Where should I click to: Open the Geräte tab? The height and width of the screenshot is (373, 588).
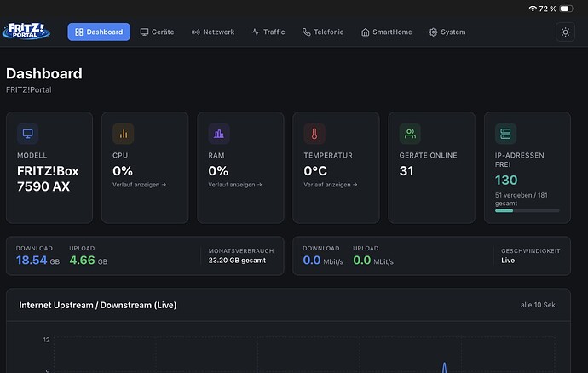pos(157,32)
